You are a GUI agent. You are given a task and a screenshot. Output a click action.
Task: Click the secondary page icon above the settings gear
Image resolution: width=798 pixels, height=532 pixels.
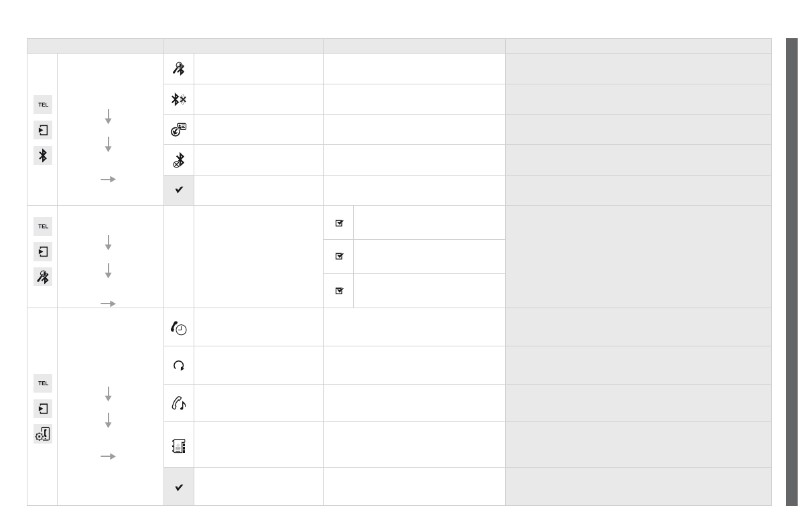[43, 408]
